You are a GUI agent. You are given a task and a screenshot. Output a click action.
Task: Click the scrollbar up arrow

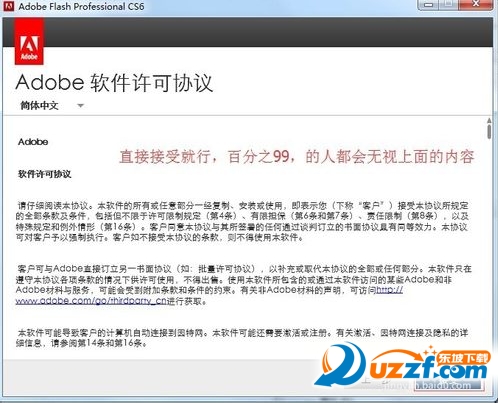(489, 120)
